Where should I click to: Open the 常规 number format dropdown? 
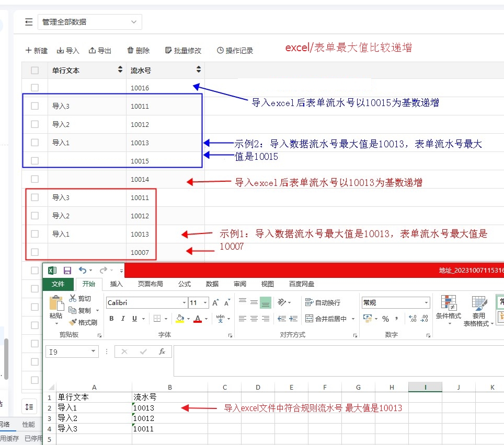coord(427,303)
